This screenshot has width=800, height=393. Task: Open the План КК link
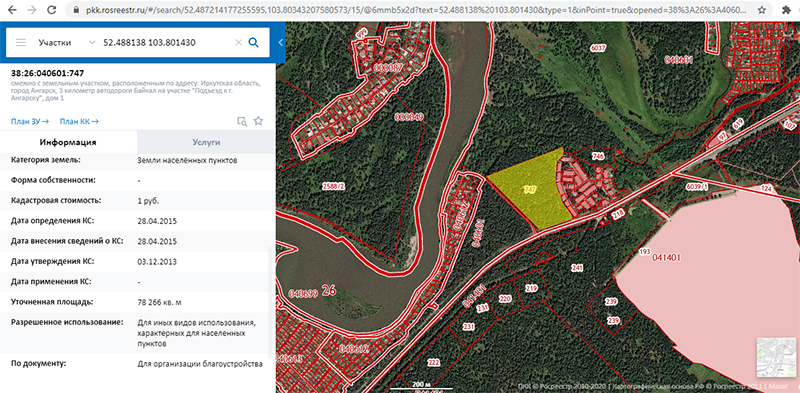(x=79, y=121)
